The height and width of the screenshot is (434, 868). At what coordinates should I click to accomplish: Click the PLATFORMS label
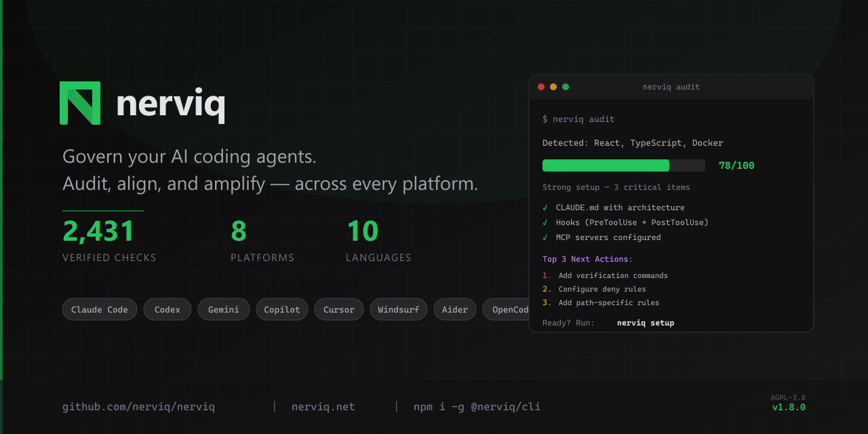[x=262, y=258]
